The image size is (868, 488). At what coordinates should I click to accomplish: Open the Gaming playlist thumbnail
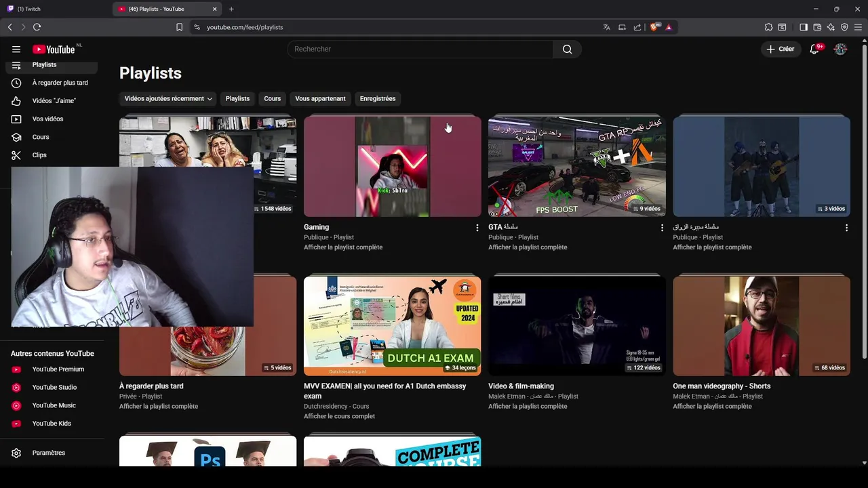tap(393, 167)
